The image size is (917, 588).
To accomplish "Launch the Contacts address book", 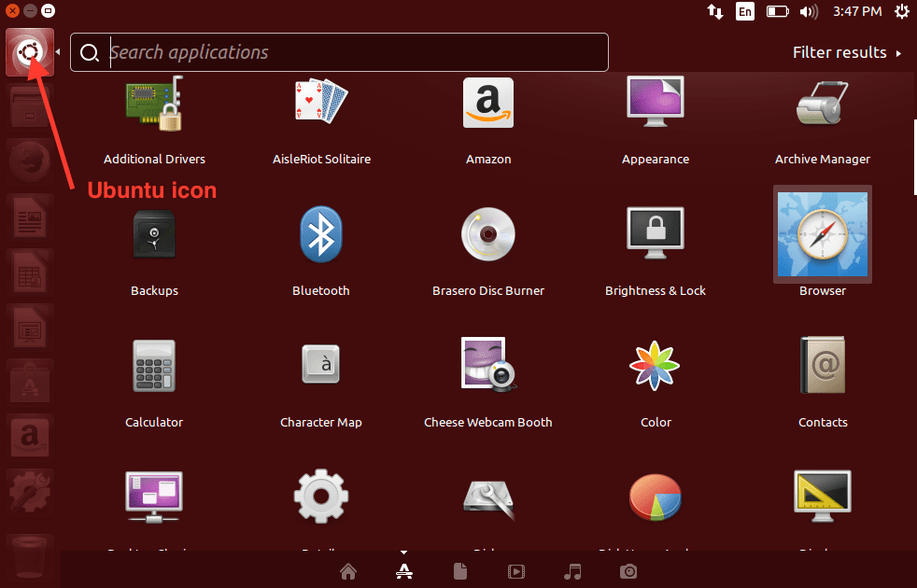I will (823, 365).
